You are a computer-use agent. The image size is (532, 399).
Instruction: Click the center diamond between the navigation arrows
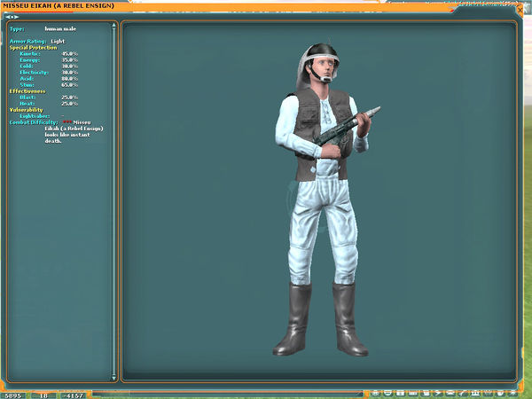tap(13, 16)
